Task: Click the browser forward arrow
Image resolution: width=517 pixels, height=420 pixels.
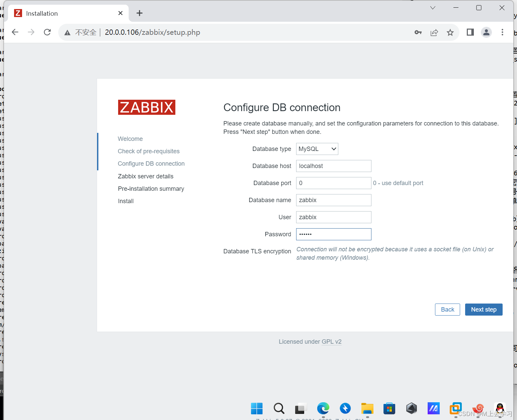Action: (x=31, y=32)
